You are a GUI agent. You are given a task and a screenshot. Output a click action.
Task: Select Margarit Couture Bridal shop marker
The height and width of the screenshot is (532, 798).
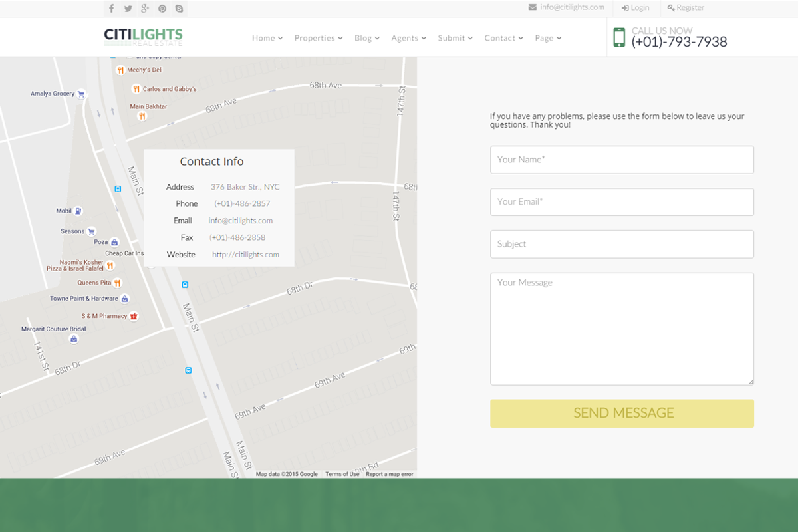tap(74, 339)
